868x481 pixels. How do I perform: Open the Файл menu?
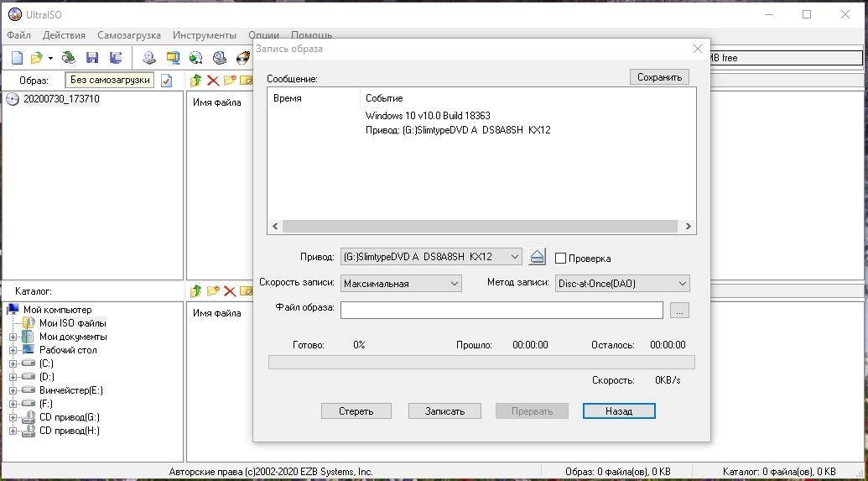18,35
